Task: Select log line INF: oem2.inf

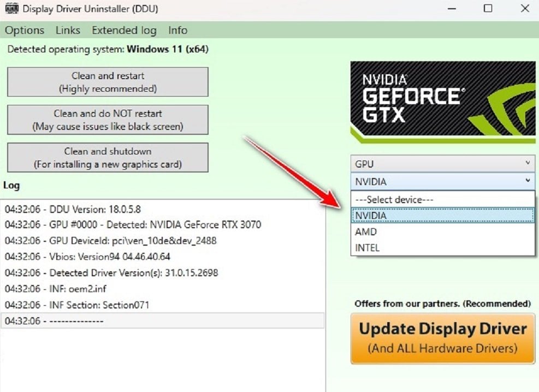Action: [162, 289]
